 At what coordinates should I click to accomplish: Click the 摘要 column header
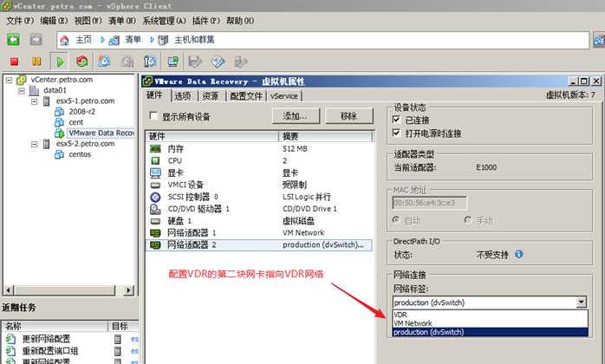325,136
